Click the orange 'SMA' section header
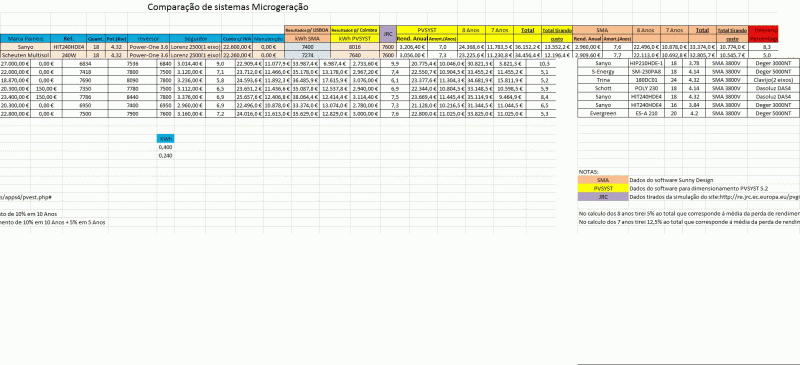 pyautogui.click(x=603, y=30)
